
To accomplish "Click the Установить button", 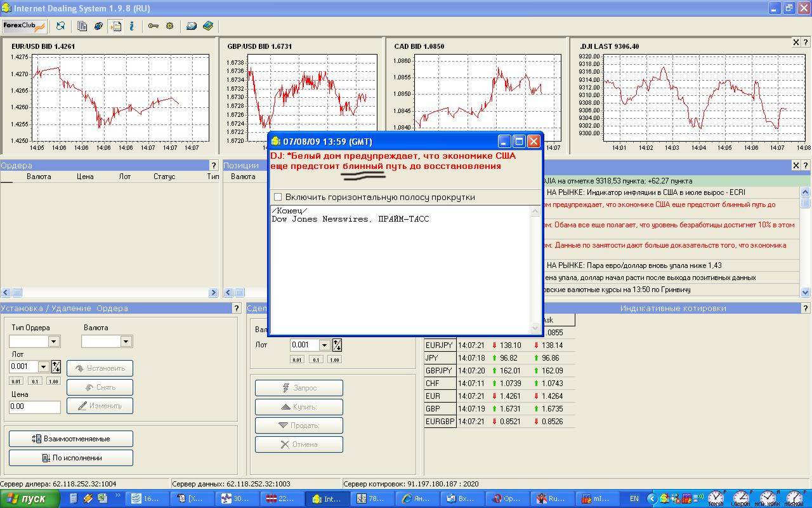I will pyautogui.click(x=100, y=368).
